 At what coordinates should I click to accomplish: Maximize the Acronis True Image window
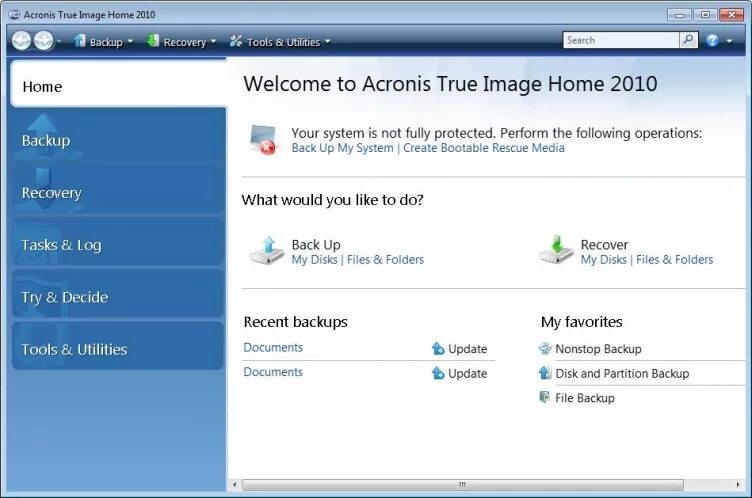coord(705,15)
